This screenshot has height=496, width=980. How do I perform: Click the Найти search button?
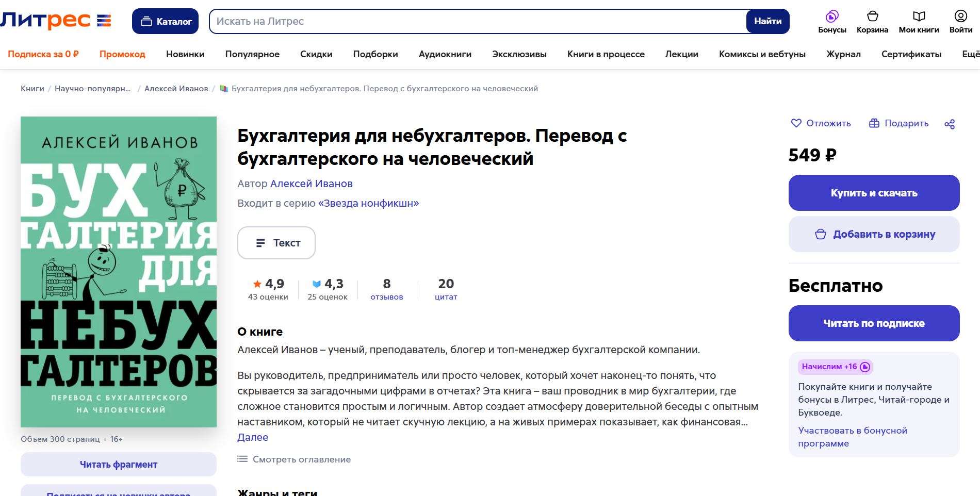767,21
